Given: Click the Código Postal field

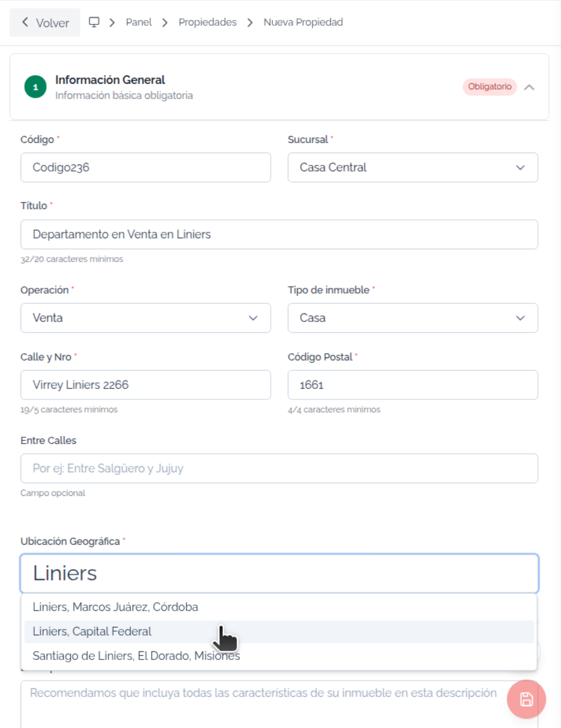Looking at the screenshot, I should pos(413,385).
